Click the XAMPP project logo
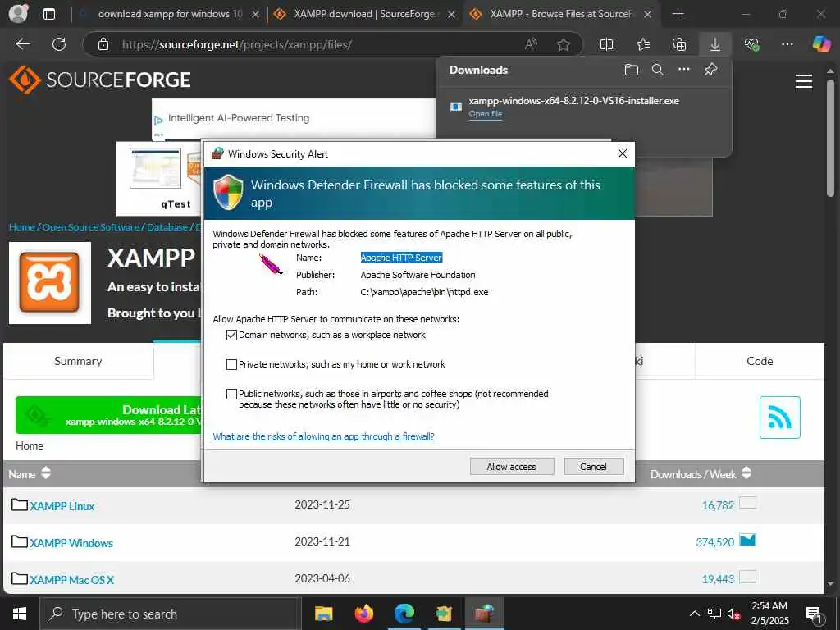 coord(50,283)
